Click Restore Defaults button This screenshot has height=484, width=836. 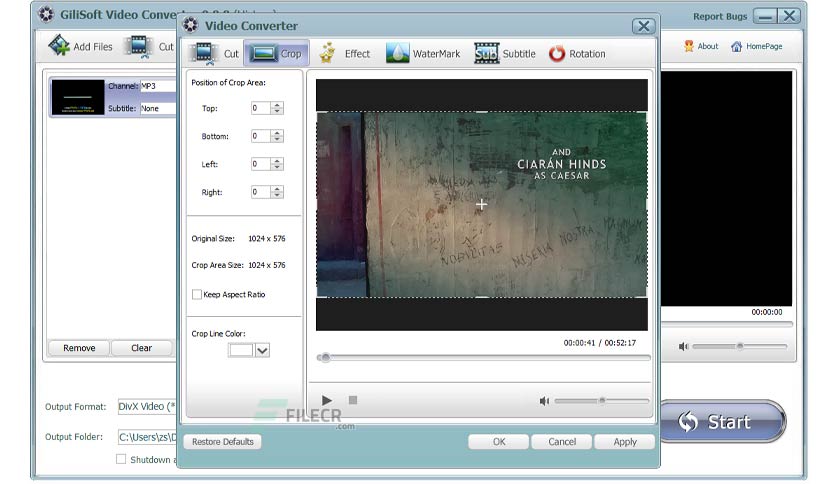(222, 441)
